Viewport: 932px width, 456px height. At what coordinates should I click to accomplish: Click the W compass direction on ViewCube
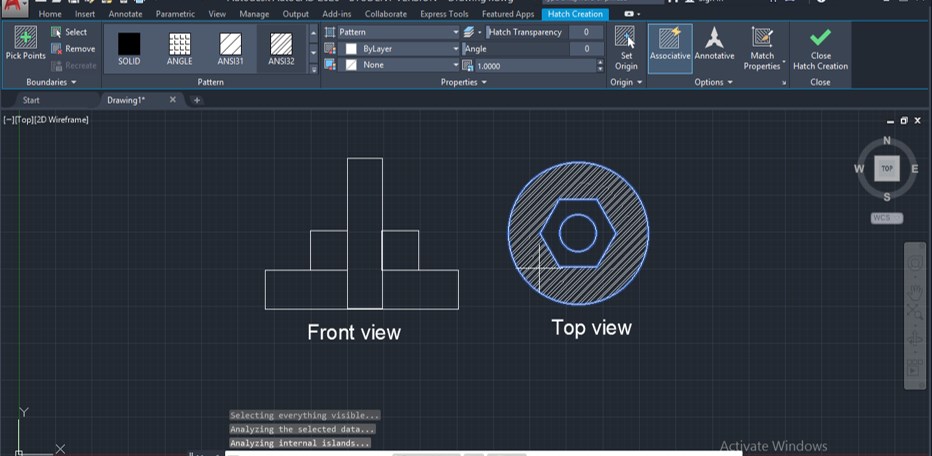[859, 169]
